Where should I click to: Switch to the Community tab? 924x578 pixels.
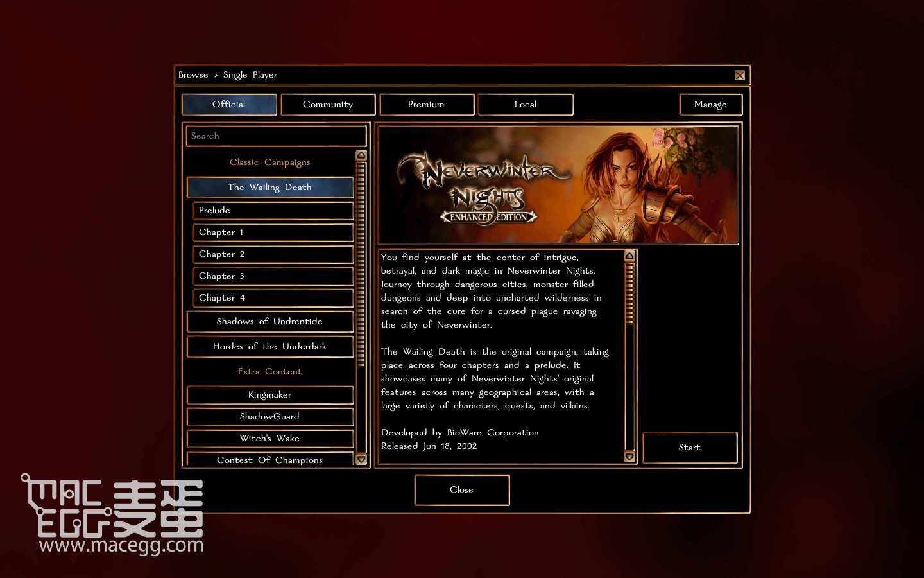(x=328, y=104)
